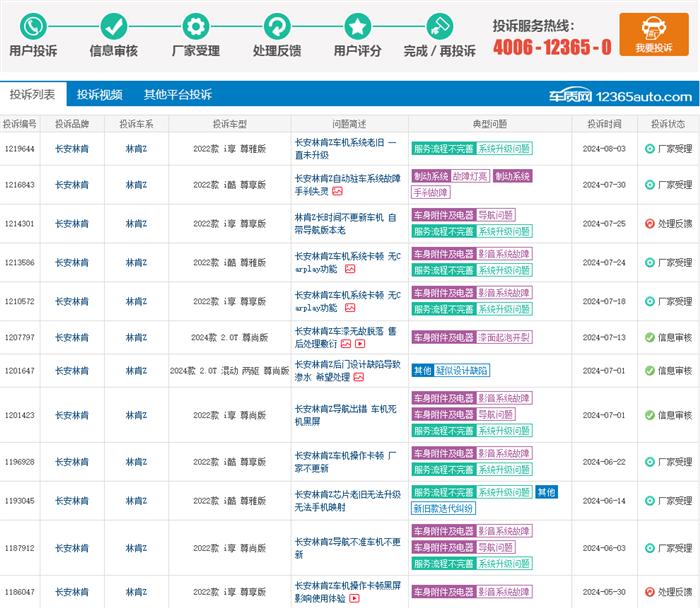Switch to the 投诉视频 tab
Viewport: 700px width, 608px height.
(x=100, y=94)
